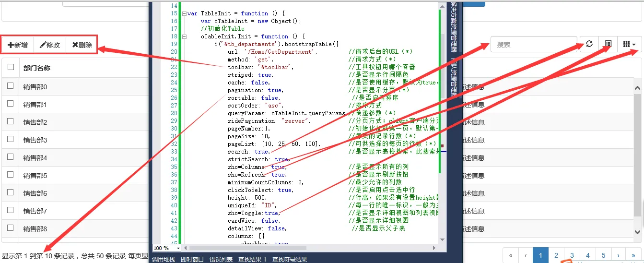Check the 销售部2 row checkbox
644x263 pixels.
click(x=11, y=122)
